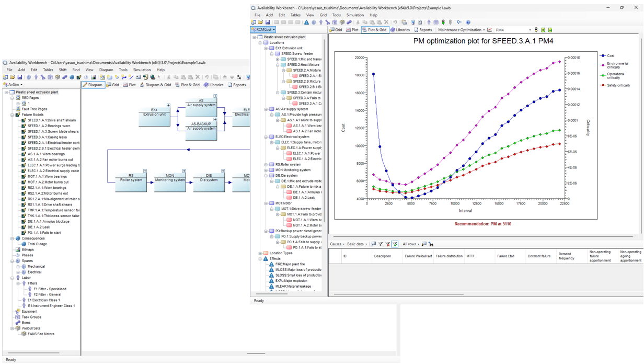Open the PM4 dropdown list
This screenshot has height=364, width=644.
(530, 30)
